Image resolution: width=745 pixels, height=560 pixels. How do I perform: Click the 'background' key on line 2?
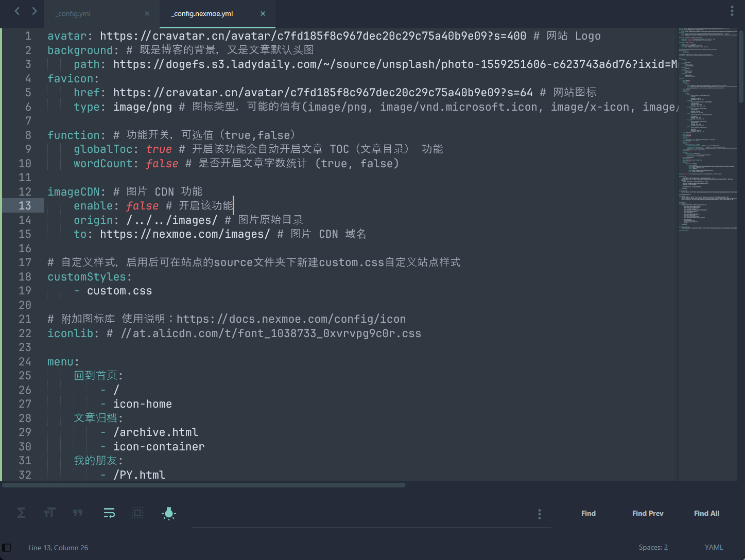80,50
